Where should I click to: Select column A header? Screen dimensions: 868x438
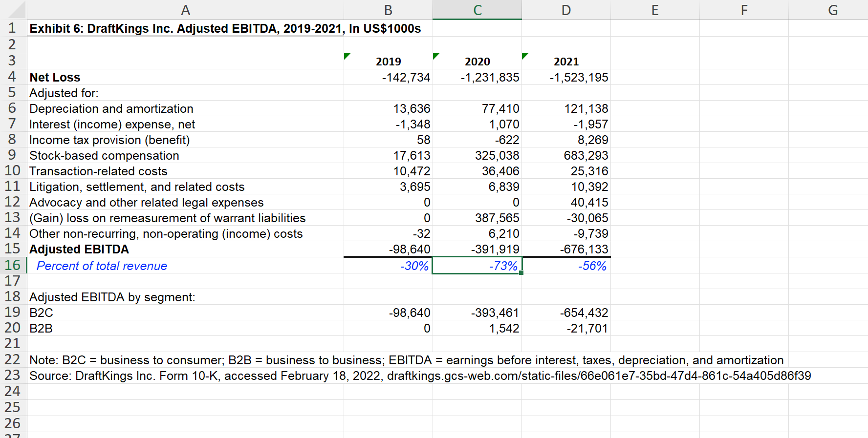point(185,10)
